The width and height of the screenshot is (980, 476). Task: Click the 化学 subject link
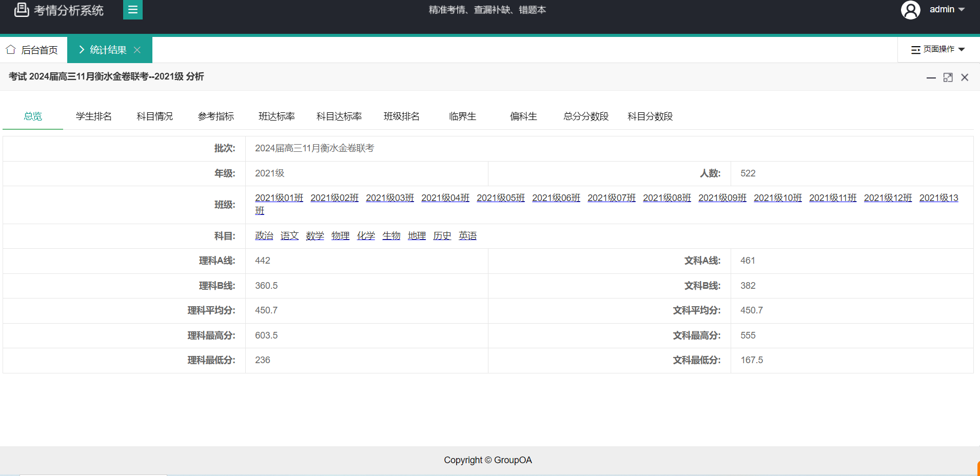pyautogui.click(x=366, y=235)
